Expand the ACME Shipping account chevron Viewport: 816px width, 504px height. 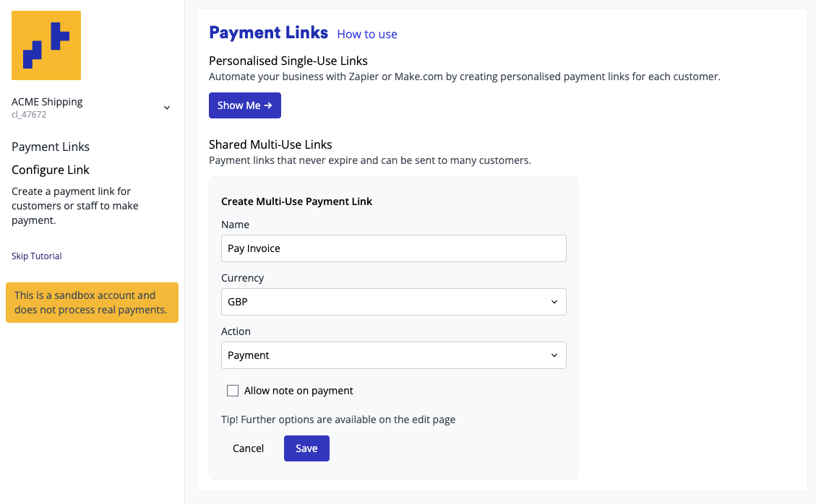pyautogui.click(x=167, y=108)
